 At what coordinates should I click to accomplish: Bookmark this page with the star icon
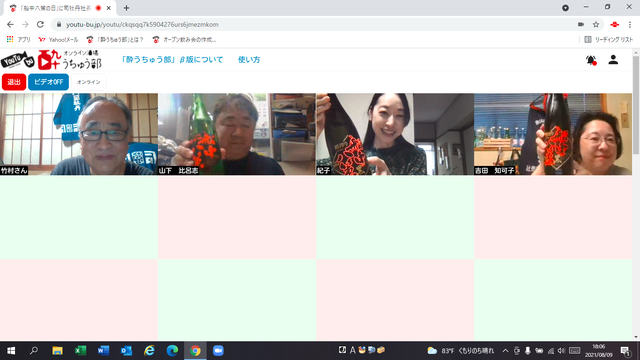[x=596, y=24]
